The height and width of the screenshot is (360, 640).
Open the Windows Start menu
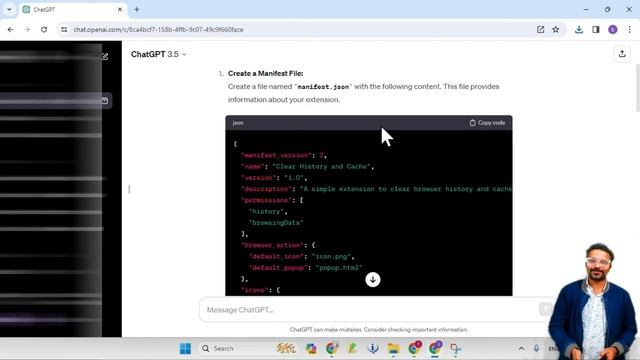185,349
